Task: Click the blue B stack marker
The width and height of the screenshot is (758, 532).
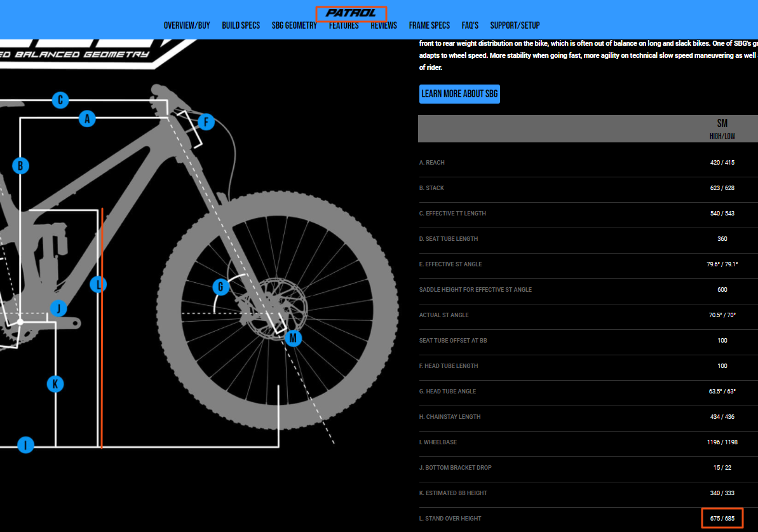Action: click(x=20, y=166)
